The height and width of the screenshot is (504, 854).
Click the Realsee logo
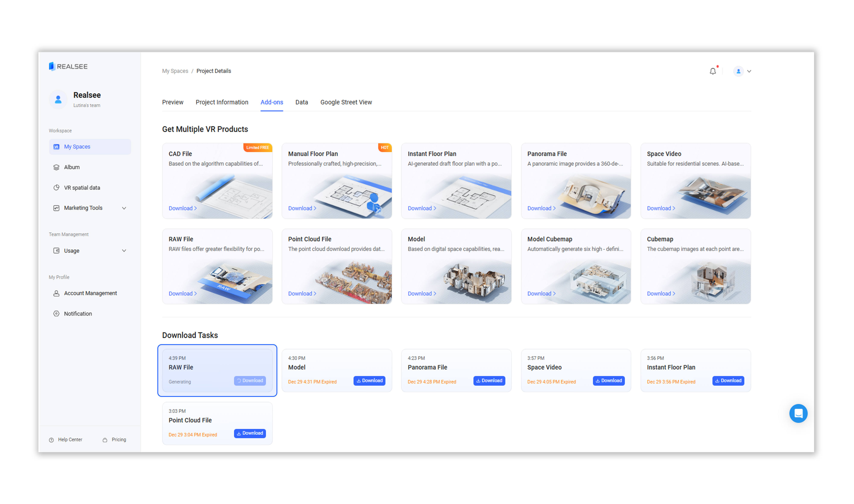point(68,67)
